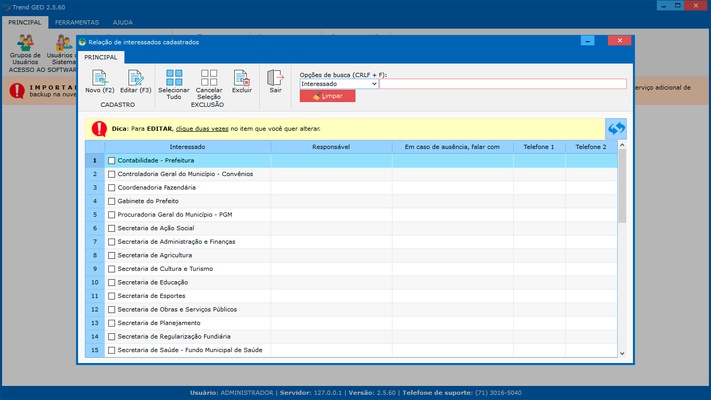Viewport: 711px width, 400px height.
Task: Click red exclamation icon in Dica bar
Action: [x=99, y=129]
